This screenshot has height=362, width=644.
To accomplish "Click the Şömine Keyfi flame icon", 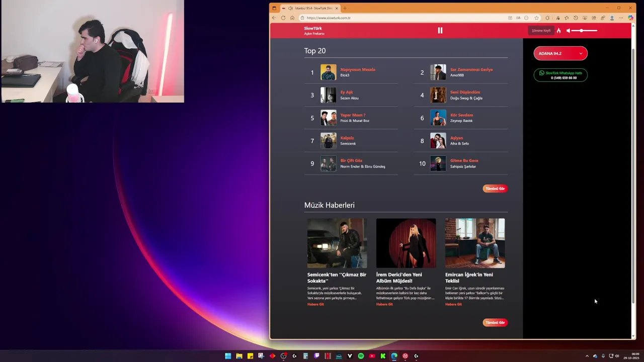I will pos(558,31).
